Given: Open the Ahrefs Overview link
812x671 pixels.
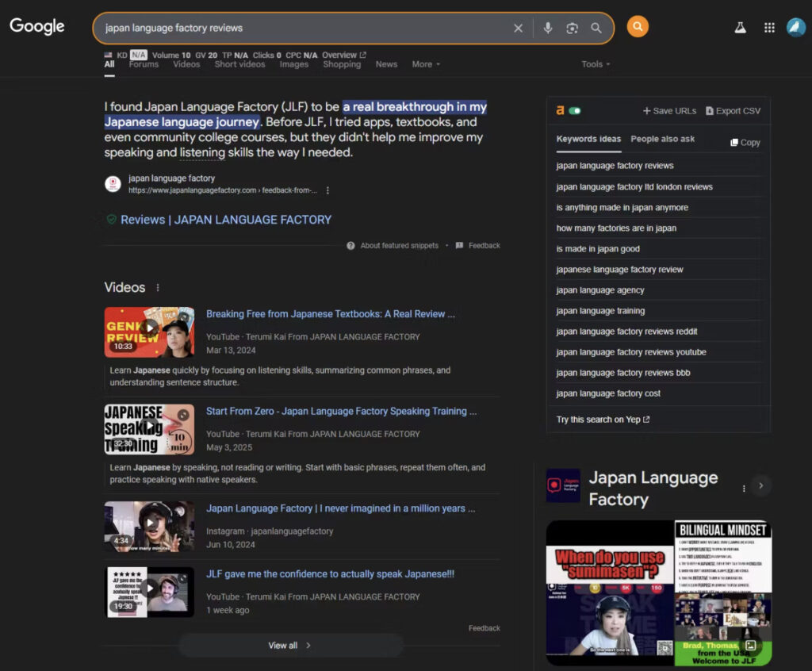Looking at the screenshot, I should coord(344,55).
